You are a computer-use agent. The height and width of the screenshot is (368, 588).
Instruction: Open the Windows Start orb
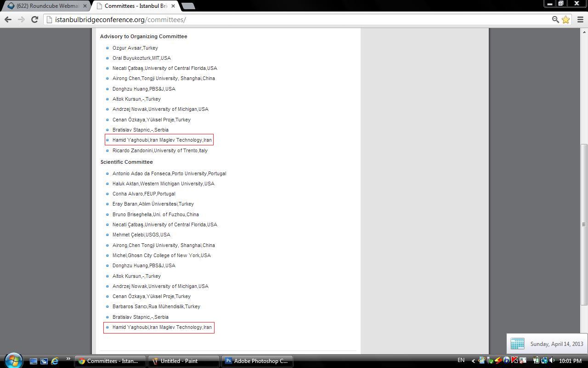click(x=13, y=361)
